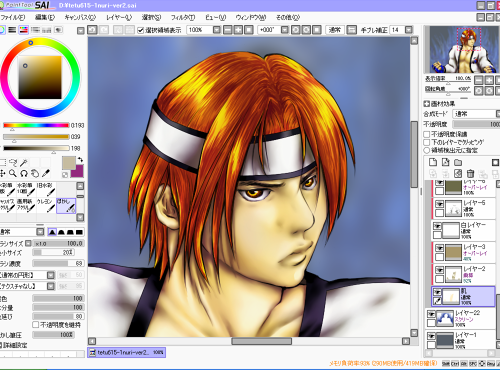Select the rotate canvas tool
The image size is (500, 370).
[24, 173]
